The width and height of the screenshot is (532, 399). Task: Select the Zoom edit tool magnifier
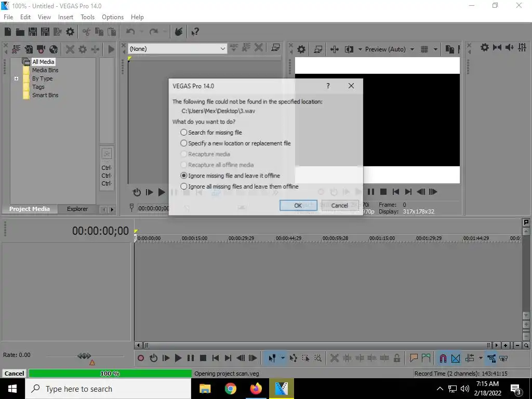pos(318,358)
